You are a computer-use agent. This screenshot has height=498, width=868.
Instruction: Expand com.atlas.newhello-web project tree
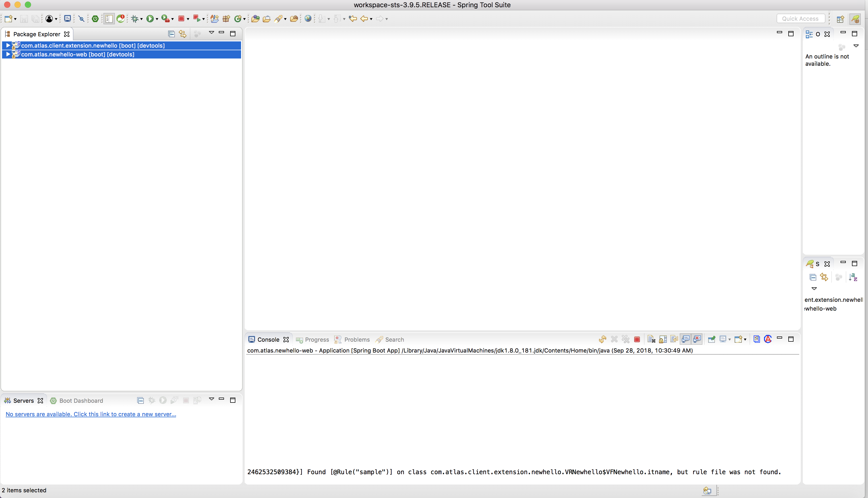click(x=8, y=54)
